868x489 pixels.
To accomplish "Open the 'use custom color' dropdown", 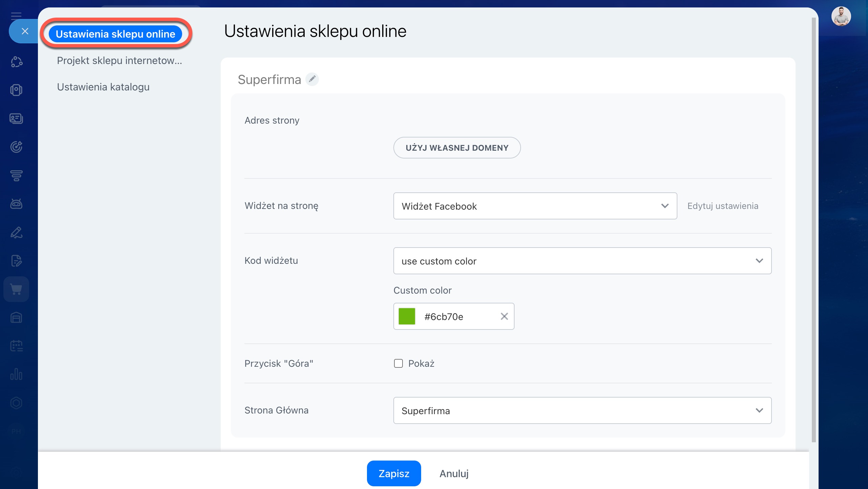I will [582, 261].
